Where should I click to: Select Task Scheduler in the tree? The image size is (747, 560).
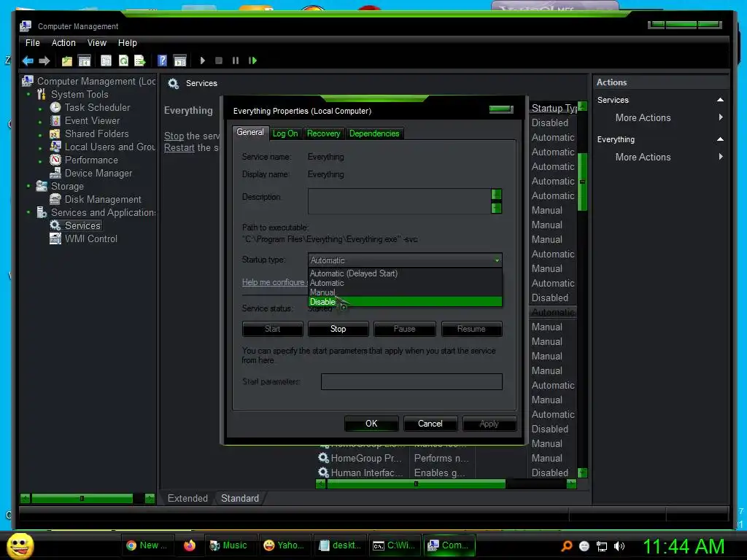[x=97, y=108]
